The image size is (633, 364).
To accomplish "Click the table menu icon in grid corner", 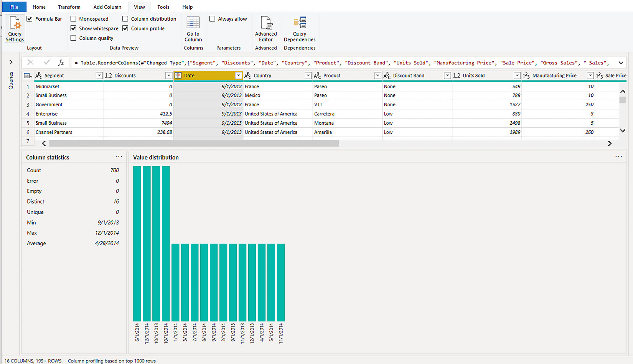I will pyautogui.click(x=27, y=76).
